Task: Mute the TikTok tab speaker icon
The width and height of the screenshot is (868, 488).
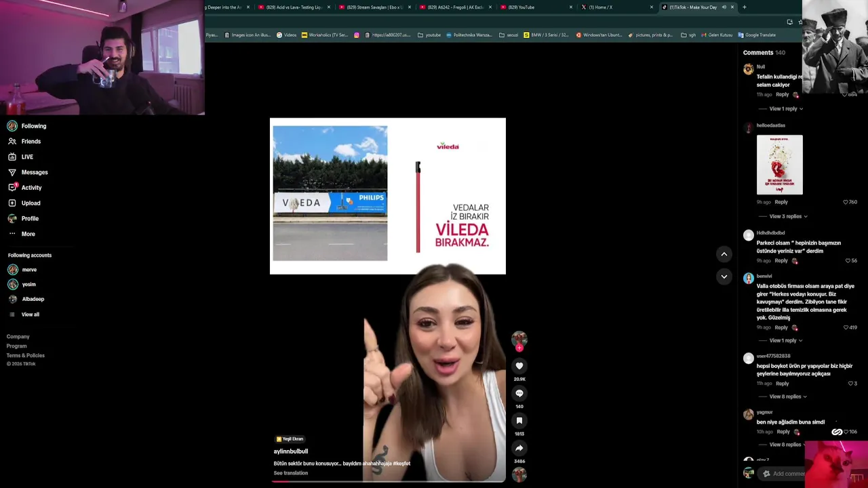Action: coord(724,7)
